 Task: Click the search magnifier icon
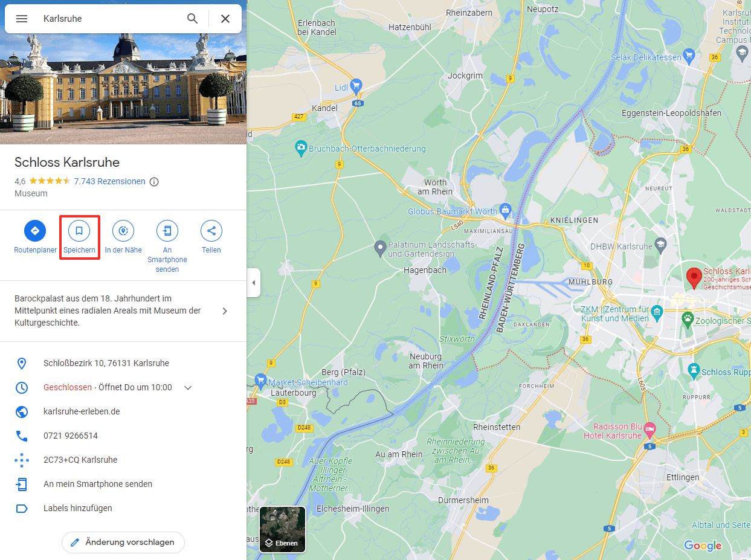click(192, 19)
